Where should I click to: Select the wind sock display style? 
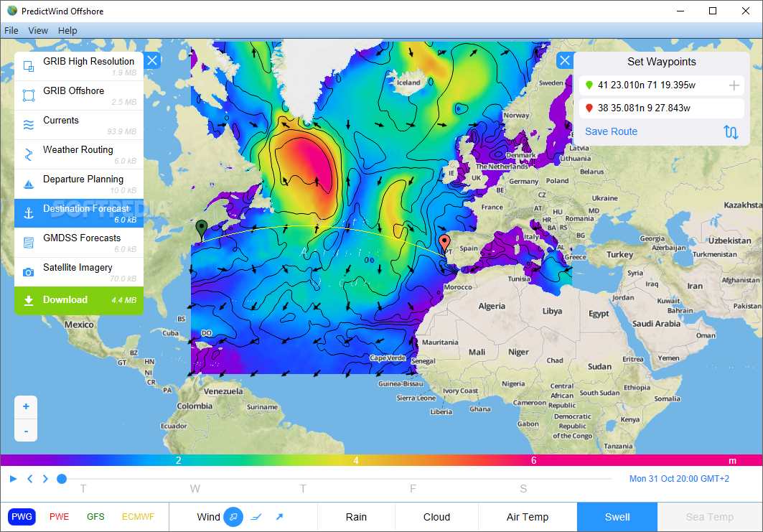pos(233,517)
